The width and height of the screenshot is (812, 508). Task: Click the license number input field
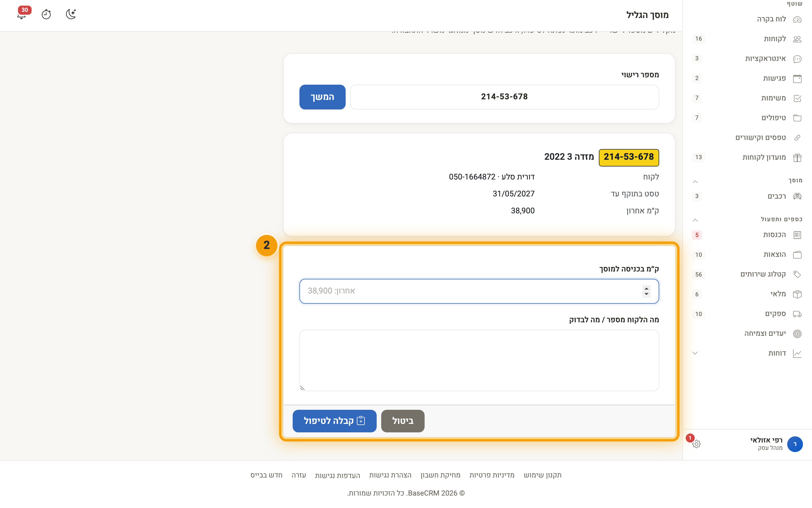504,97
